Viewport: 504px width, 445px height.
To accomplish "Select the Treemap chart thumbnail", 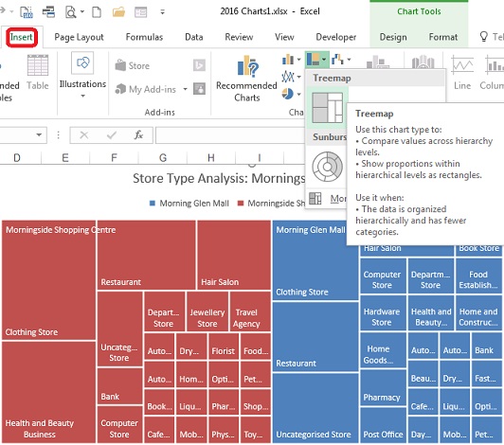I will point(327,108).
